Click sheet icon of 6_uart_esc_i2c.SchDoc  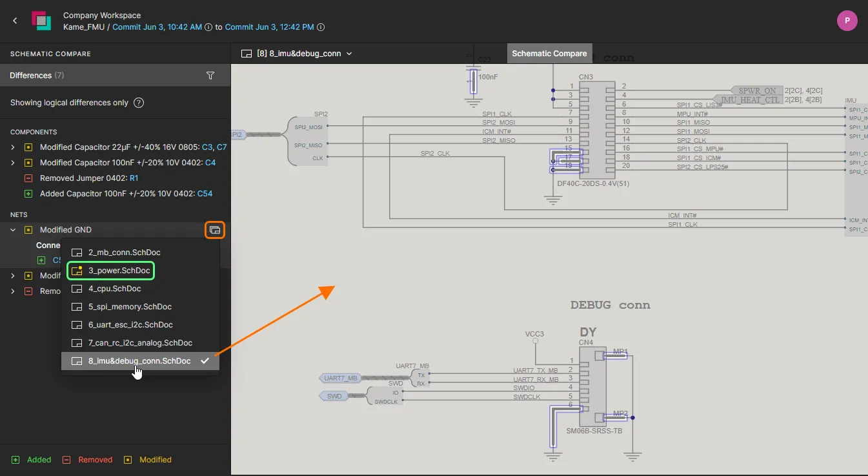click(77, 325)
